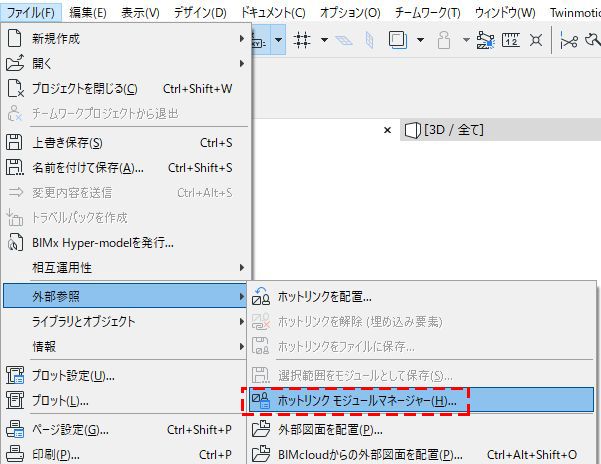Click the folder icon beside 外部図面を配置
Screen dimensions: 601x464
coord(261,429)
